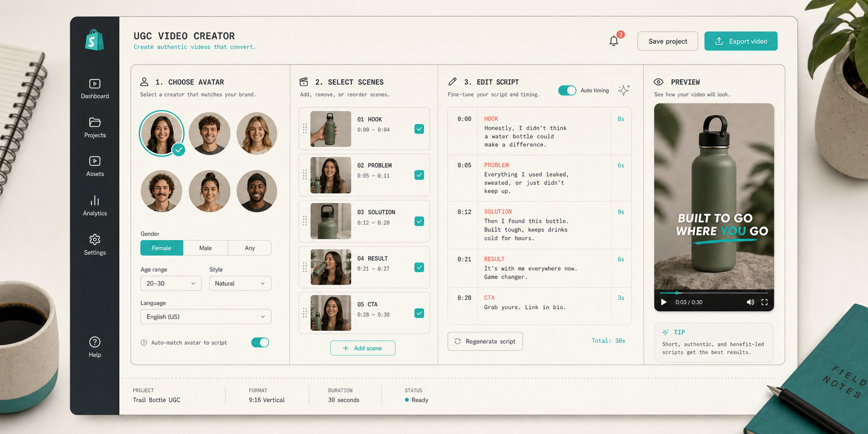Toggle Auto-match avatar to script switch
Image resolution: width=868 pixels, height=434 pixels.
pyautogui.click(x=260, y=343)
